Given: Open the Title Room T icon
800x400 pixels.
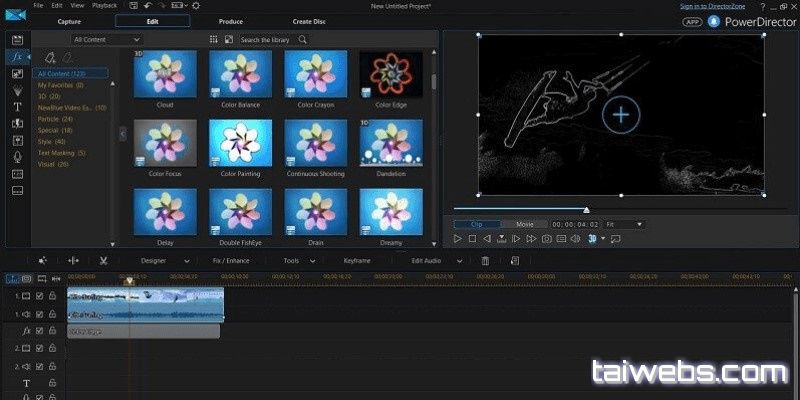Looking at the screenshot, I should [x=17, y=106].
